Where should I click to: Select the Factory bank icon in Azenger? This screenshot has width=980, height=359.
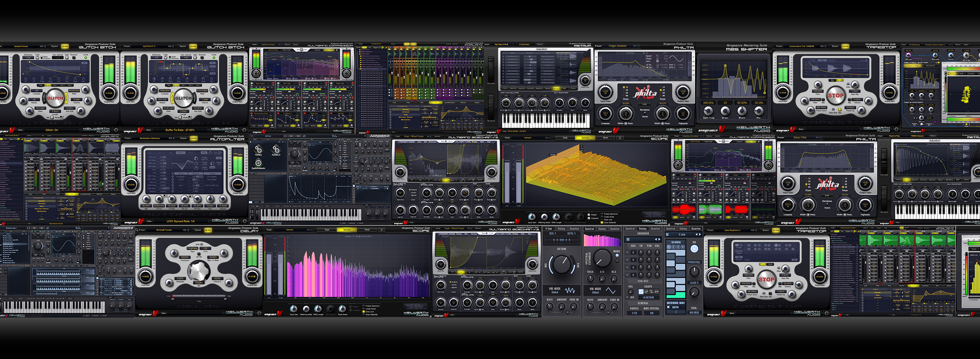tap(258, 149)
